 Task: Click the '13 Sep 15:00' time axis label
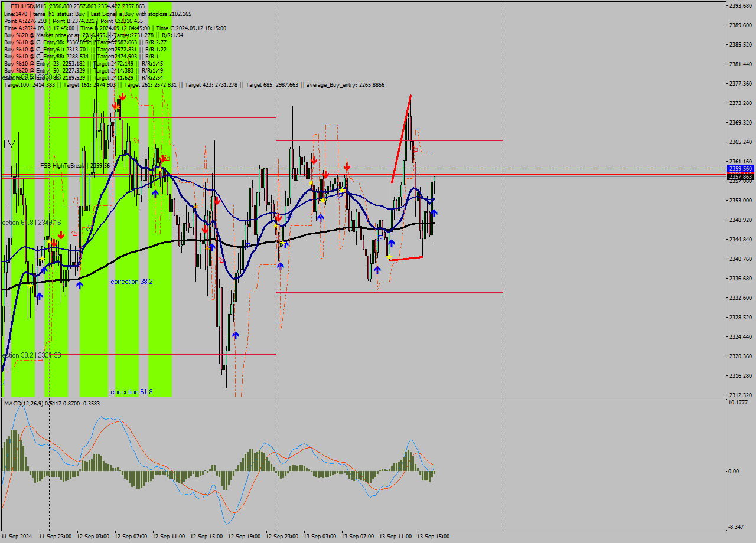click(433, 537)
